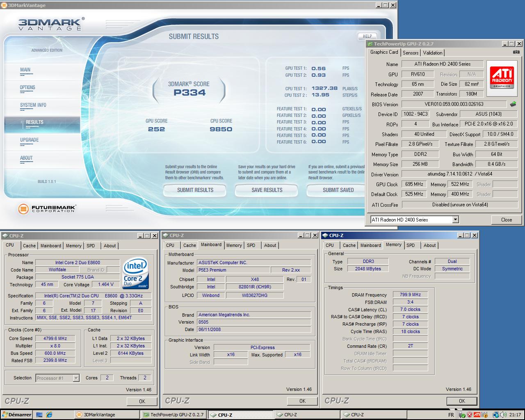Image resolution: width=525 pixels, height=420 pixels.
Task: Open the OPTIONS section in 3DMark
Action: pyautogui.click(x=27, y=87)
